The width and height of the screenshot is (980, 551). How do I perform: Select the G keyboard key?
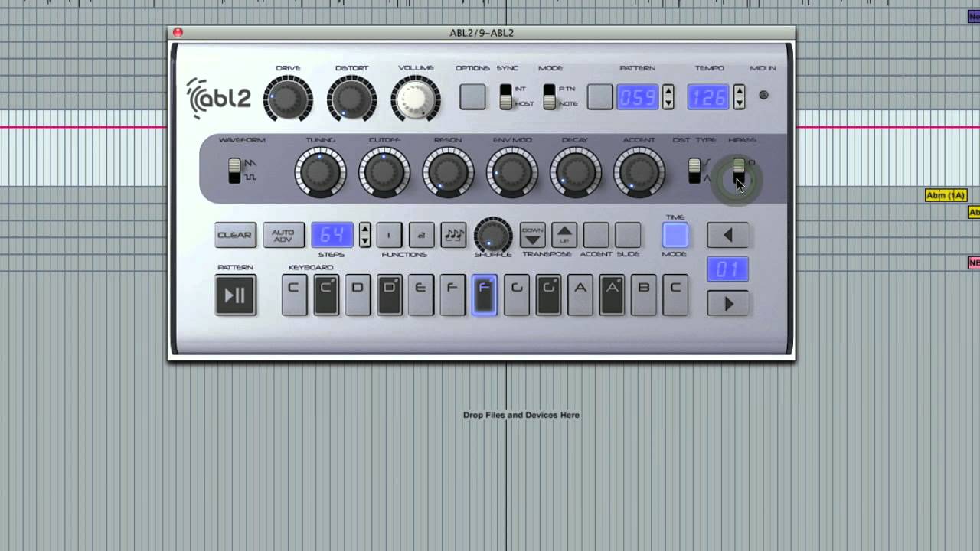coord(517,295)
